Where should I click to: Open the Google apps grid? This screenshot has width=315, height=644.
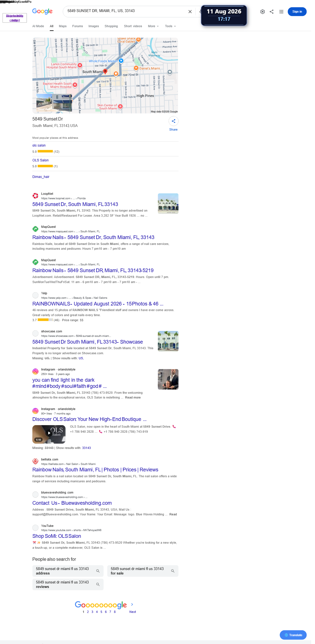point(281,11)
